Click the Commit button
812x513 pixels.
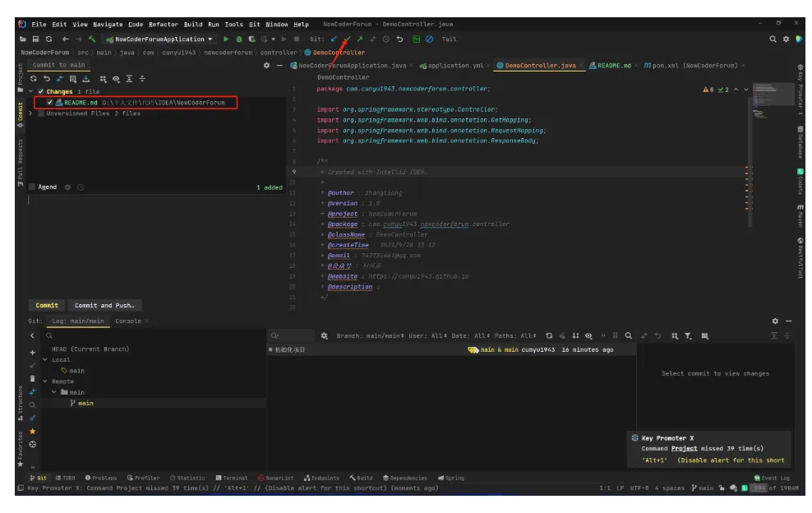pyautogui.click(x=47, y=305)
